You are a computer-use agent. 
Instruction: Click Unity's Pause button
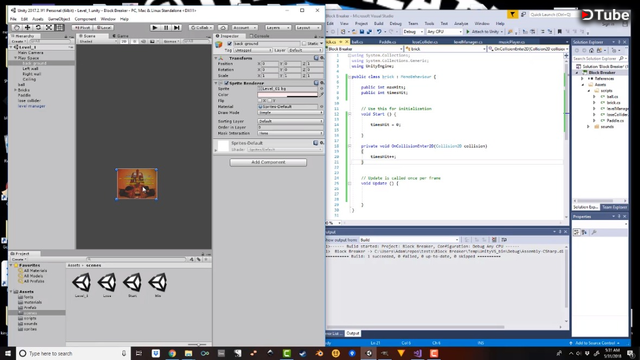click(166, 27)
